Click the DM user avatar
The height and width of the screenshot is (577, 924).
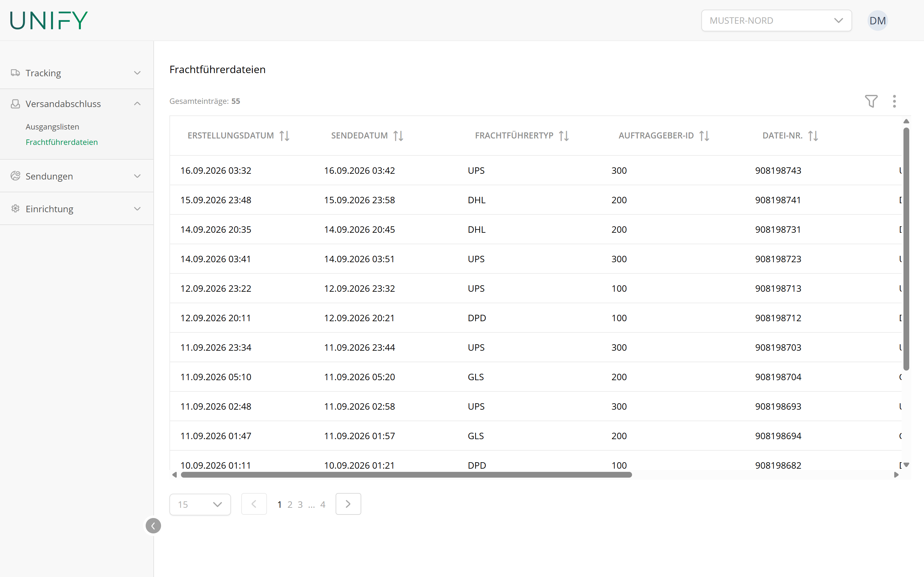(877, 21)
